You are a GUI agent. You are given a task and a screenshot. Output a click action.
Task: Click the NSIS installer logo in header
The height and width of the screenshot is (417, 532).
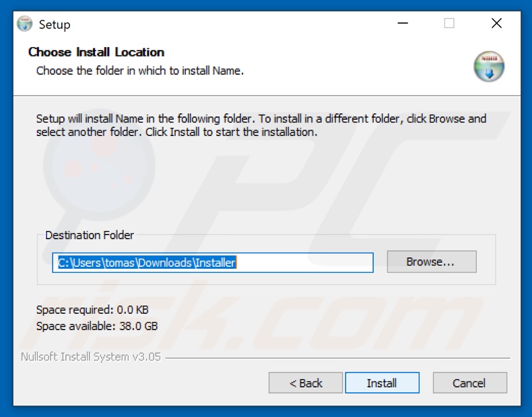pyautogui.click(x=488, y=67)
